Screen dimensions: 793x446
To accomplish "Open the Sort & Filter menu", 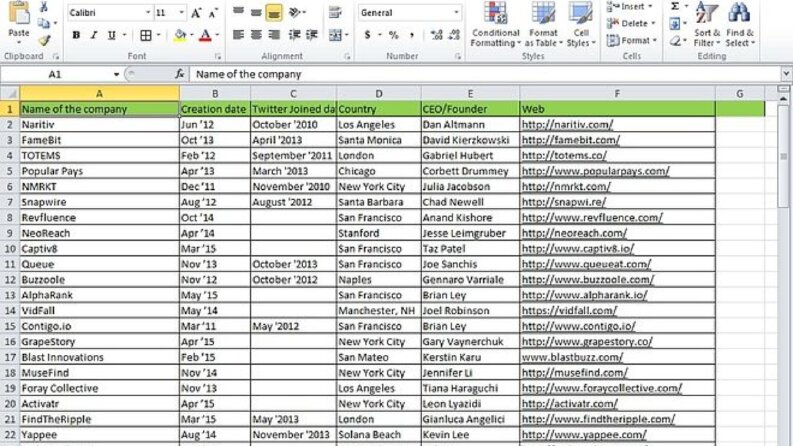I will click(707, 24).
